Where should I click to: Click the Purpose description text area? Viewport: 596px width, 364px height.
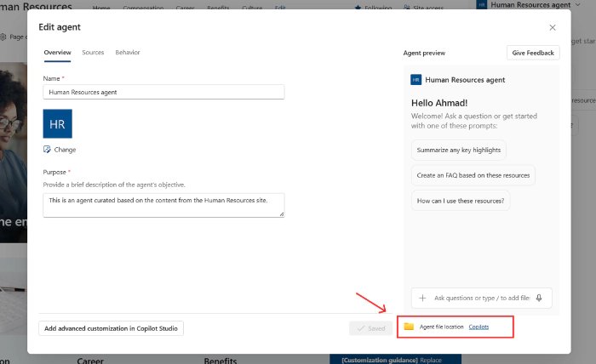163,205
